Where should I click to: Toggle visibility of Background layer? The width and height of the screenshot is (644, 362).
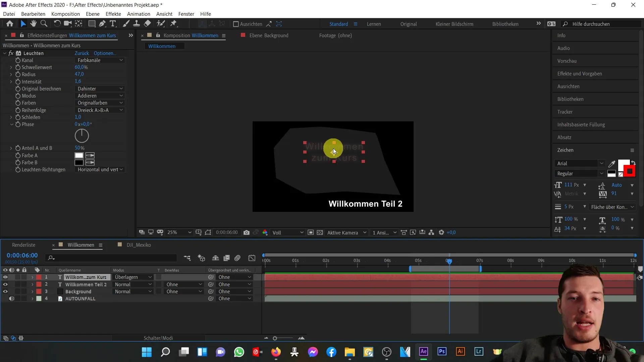pos(5,291)
